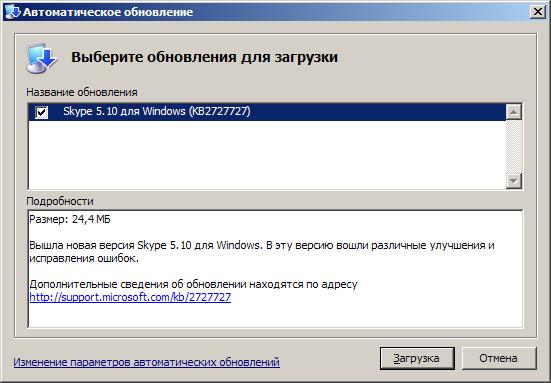This screenshot has height=383, width=551.
Task: Click the heading Выберите обновления для загрузки
Action: (205, 57)
